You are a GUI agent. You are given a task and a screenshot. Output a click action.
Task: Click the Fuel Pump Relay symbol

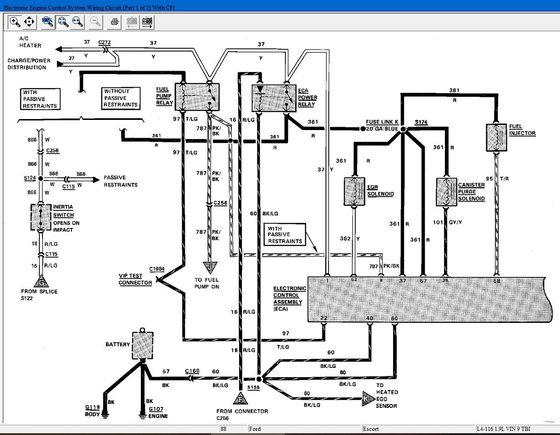tap(197, 97)
